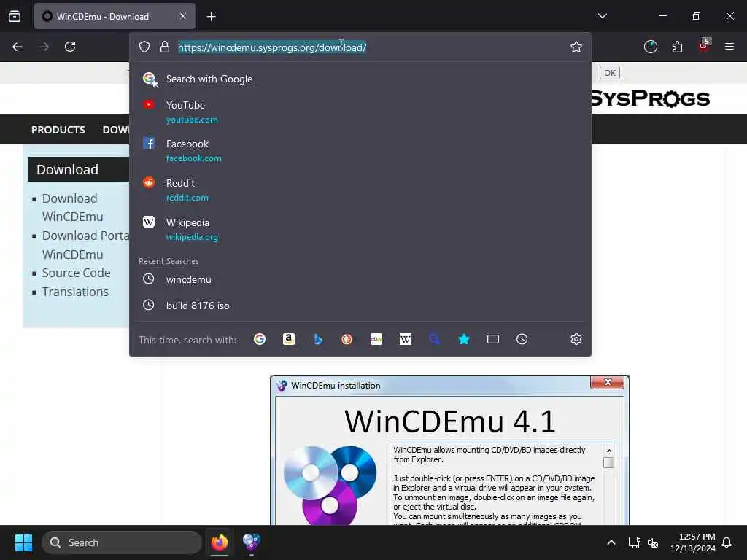Pick recent search build 8176 iso
This screenshot has width=747, height=560.
pyautogui.click(x=360, y=306)
